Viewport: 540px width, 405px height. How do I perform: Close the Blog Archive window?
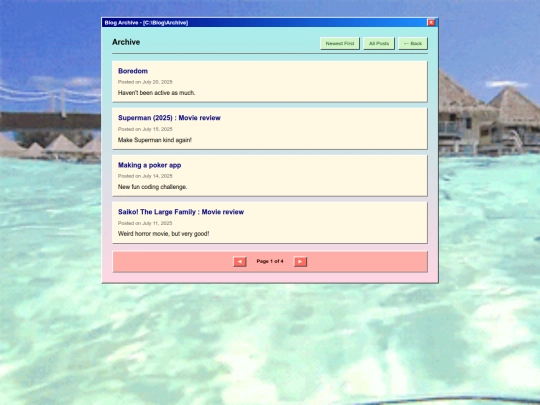tap(431, 22)
